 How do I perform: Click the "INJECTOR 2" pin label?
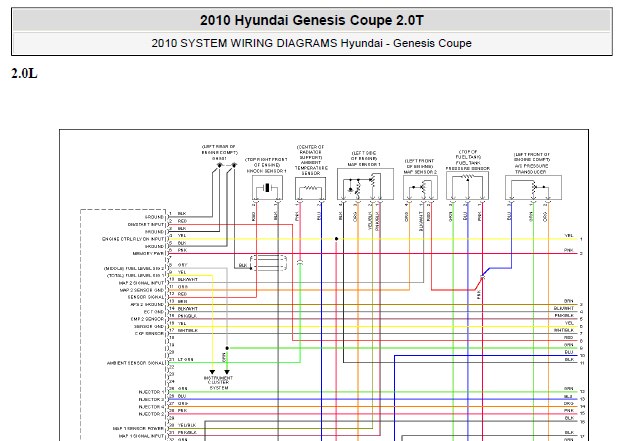click(151, 414)
